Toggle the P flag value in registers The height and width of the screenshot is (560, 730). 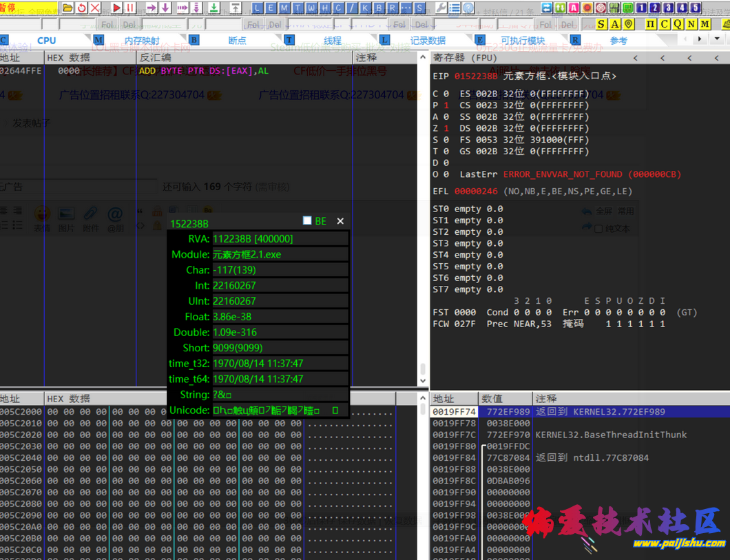pos(446,105)
